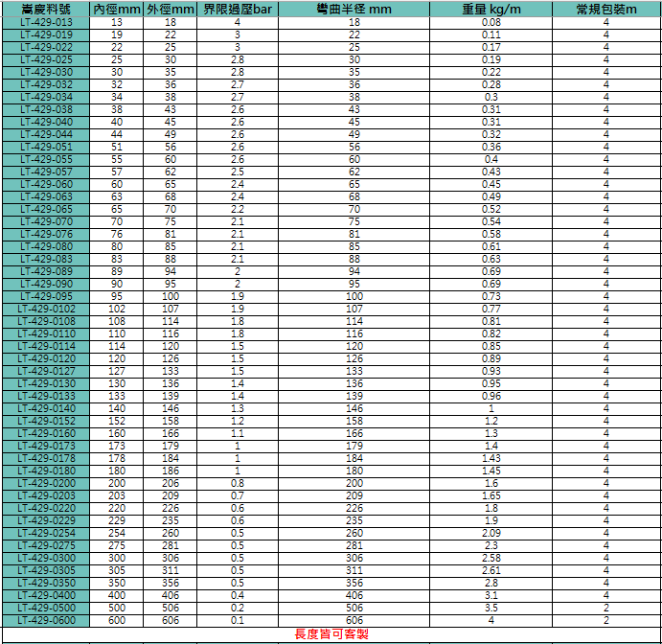Select part number LT-429-038
Image resolution: width=662 pixels, height=644 pixels.
point(46,109)
